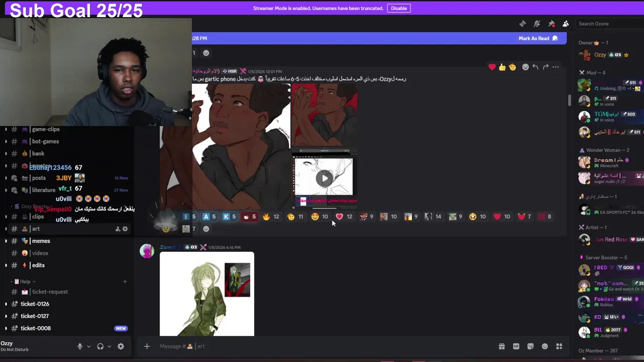Image resolution: width=644 pixels, height=362 pixels.
Task: Mute the microphone
Action: click(79, 346)
